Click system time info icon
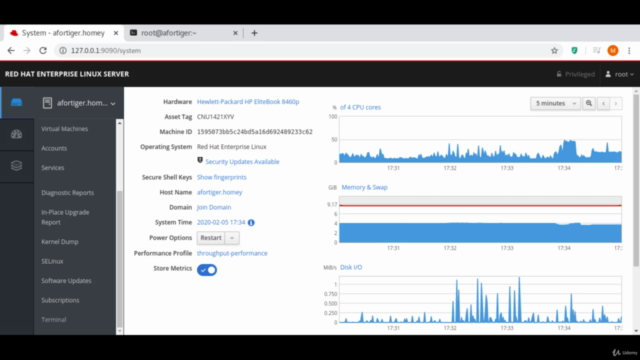 tap(251, 222)
